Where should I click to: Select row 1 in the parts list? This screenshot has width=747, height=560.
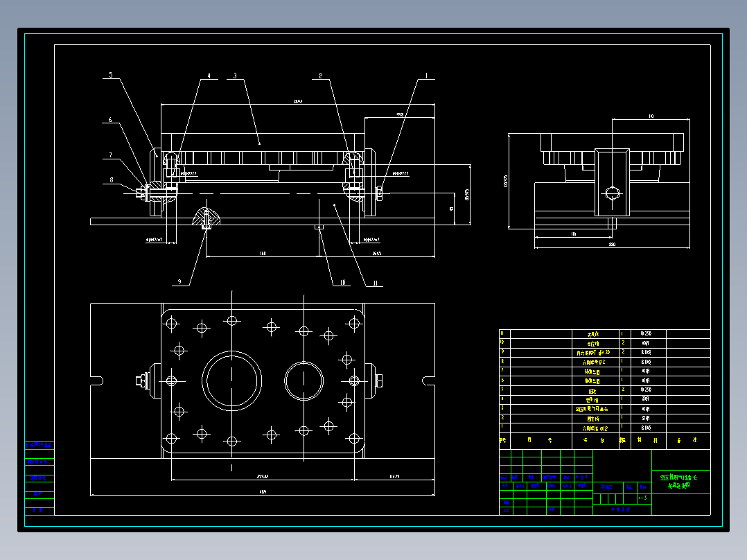604,428
